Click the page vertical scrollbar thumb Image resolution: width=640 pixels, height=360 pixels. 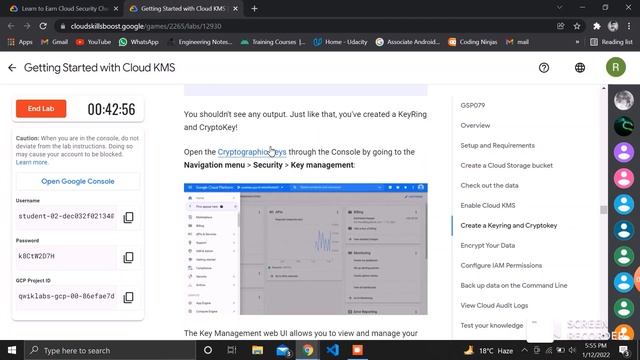click(603, 210)
